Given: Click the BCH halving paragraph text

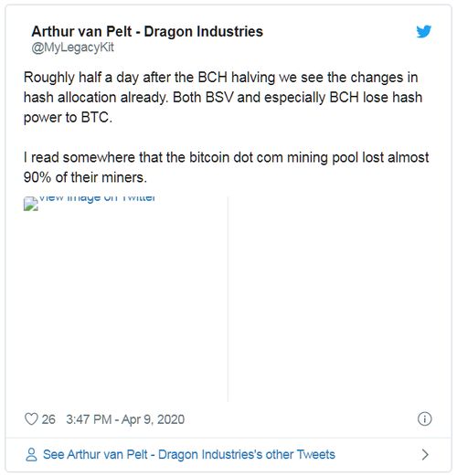Looking at the screenshot, I should point(223,98).
